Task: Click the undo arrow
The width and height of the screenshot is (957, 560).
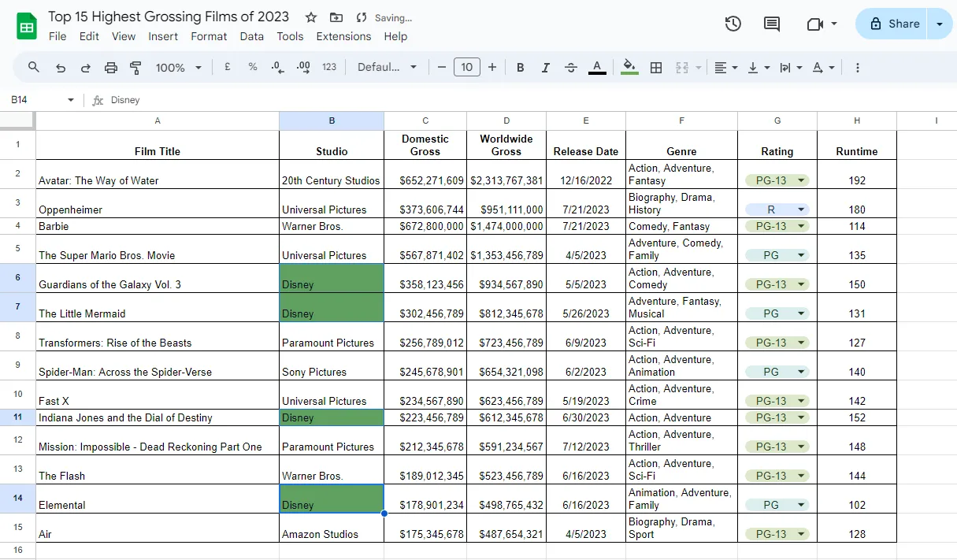Action: (x=61, y=68)
